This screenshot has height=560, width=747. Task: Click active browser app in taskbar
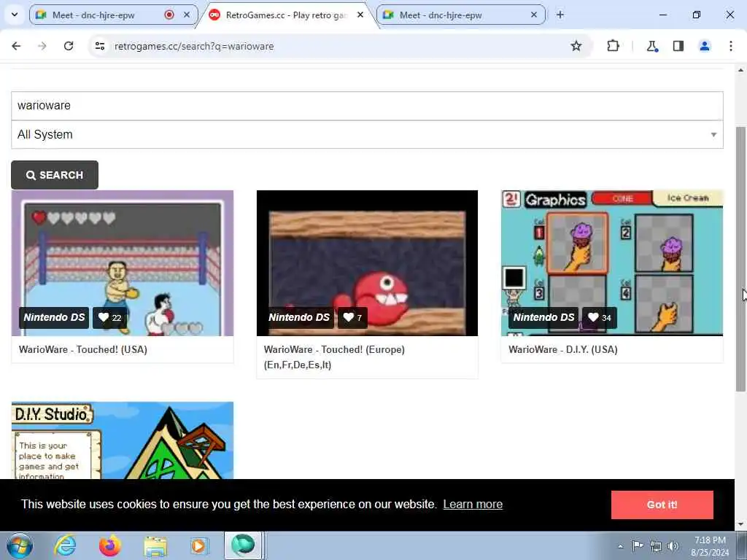click(244, 545)
